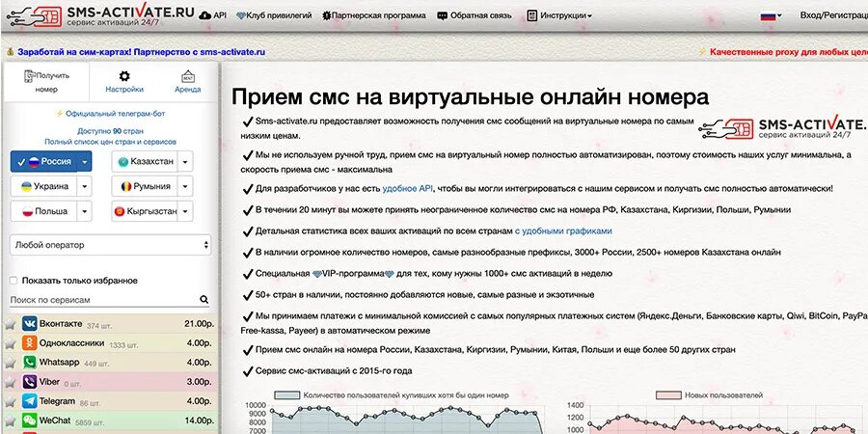868x434 pixels.
Task: Open the Любой оператор operator dropdown
Action: [110, 245]
